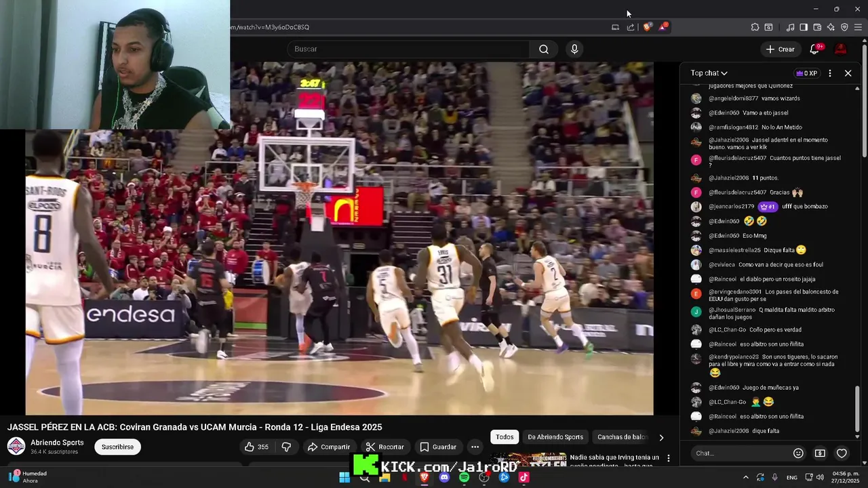Image resolution: width=868 pixels, height=488 pixels.
Task: Click the install app icon in the address bar
Action: [615, 27]
